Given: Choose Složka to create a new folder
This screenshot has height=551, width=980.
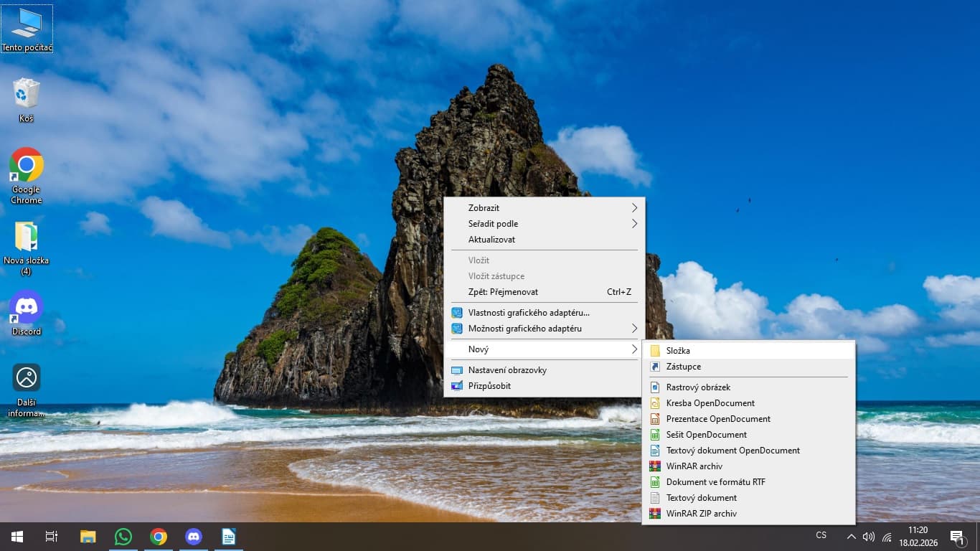Looking at the screenshot, I should tap(678, 351).
